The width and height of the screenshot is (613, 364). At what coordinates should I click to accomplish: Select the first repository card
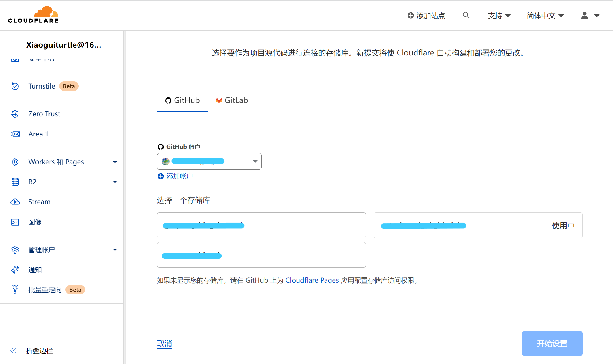(261, 225)
